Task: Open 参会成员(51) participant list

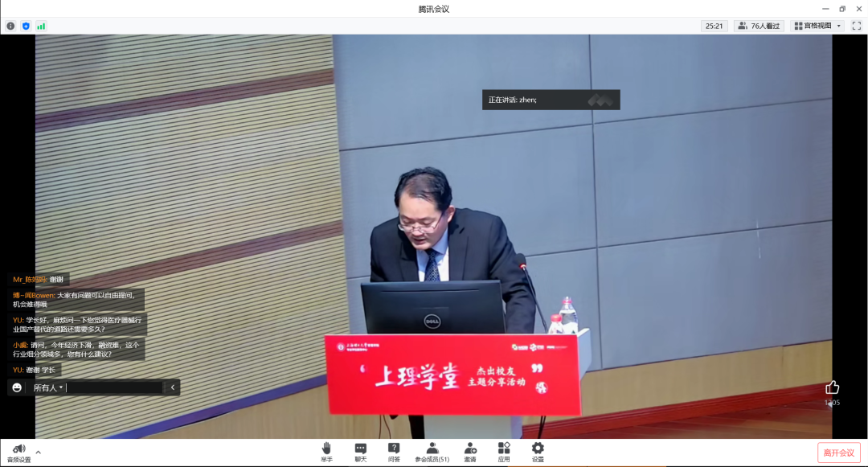Action: click(432, 450)
